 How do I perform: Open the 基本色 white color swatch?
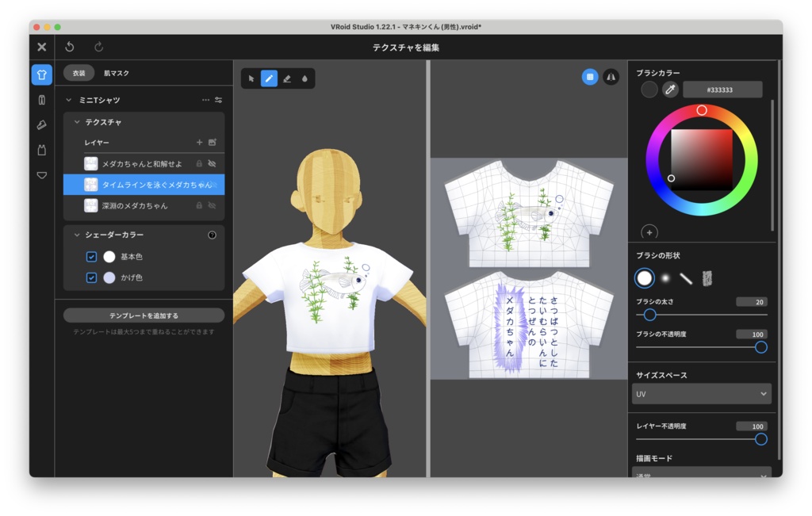109,257
